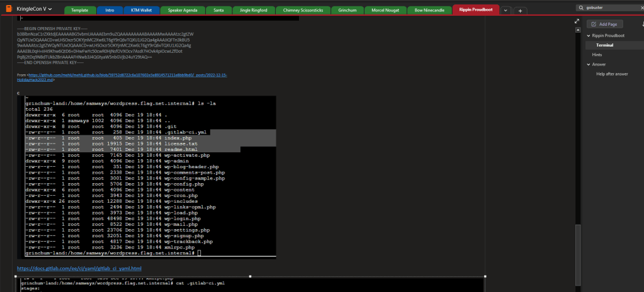
Task: Expand page to full view
Action: [x=577, y=21]
